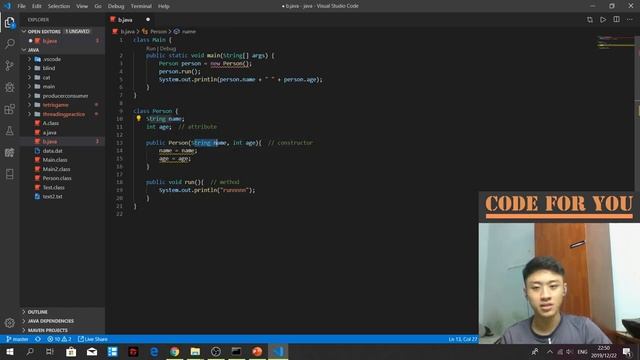Click the Run play icon in editor toolbar
640x360 pixels.
pyautogui.click(x=603, y=20)
